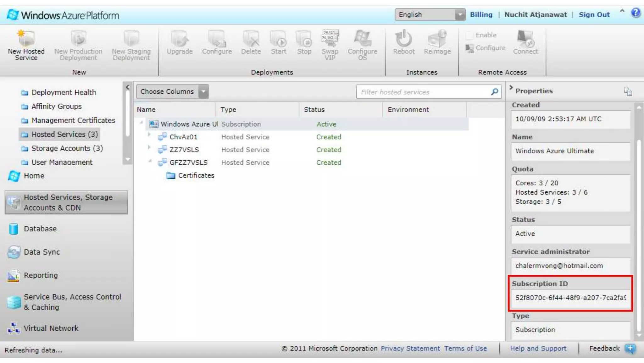Expand the ChvAz01 hosted service

(x=149, y=135)
